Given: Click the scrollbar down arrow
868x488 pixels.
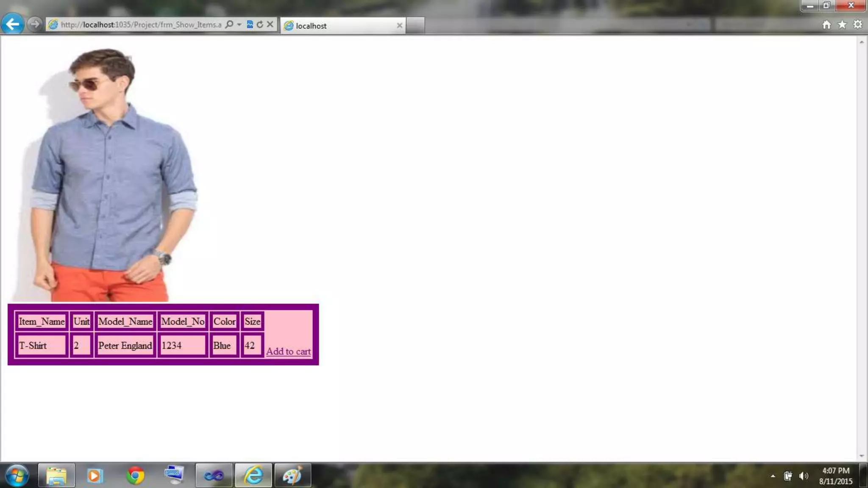Looking at the screenshot, I should point(862,456).
